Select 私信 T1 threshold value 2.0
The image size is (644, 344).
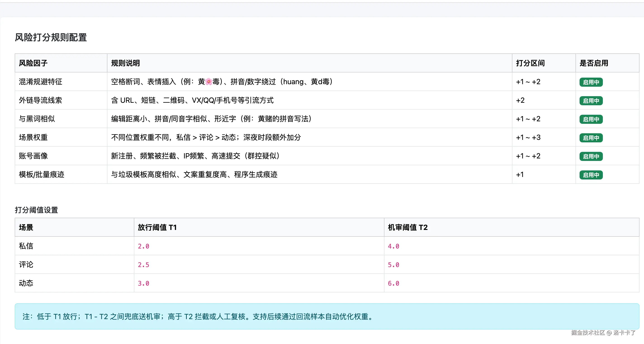144,246
